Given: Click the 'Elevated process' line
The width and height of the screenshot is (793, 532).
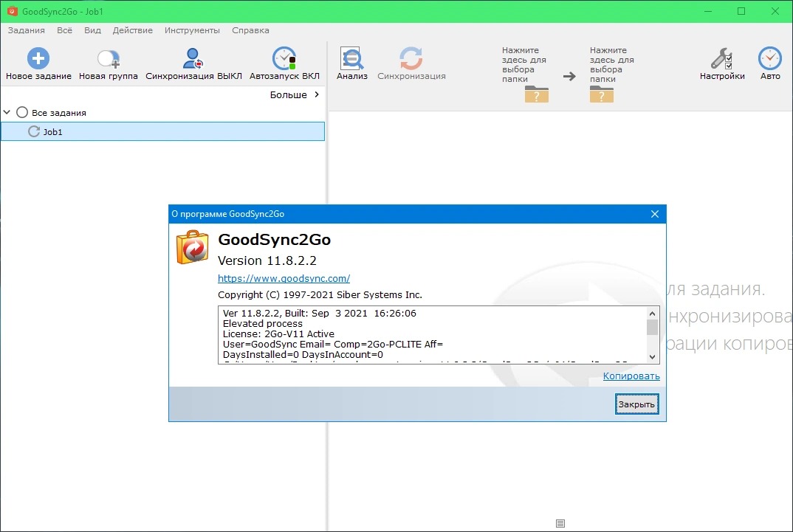Looking at the screenshot, I should (x=262, y=323).
